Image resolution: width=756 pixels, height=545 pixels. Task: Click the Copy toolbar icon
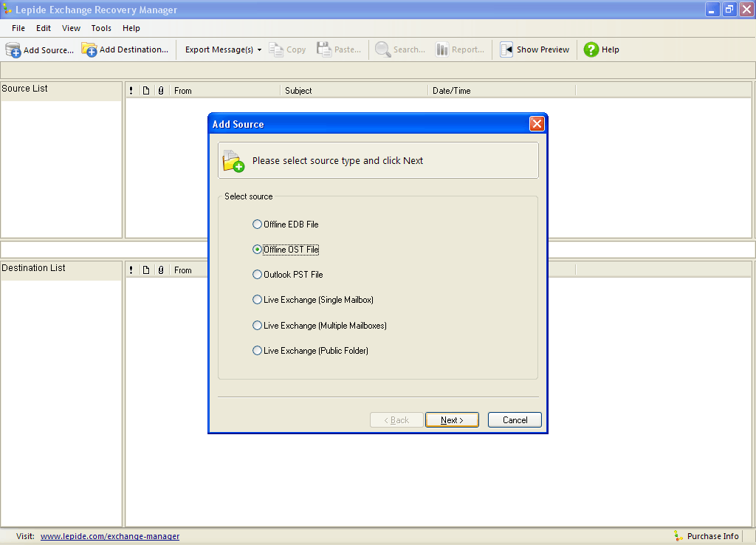coord(276,49)
